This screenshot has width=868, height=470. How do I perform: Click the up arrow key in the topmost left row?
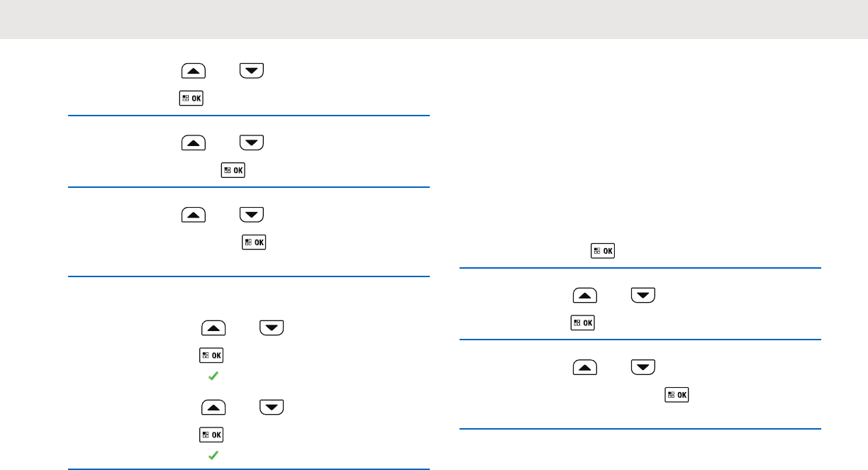194,70
